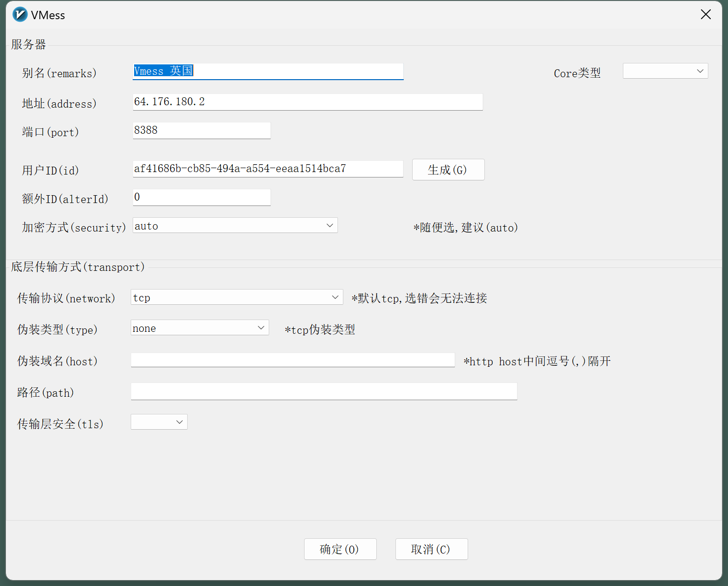Click the hint "*tcp伪装类型"
Viewport: 728px width, 586px height.
coord(320,330)
